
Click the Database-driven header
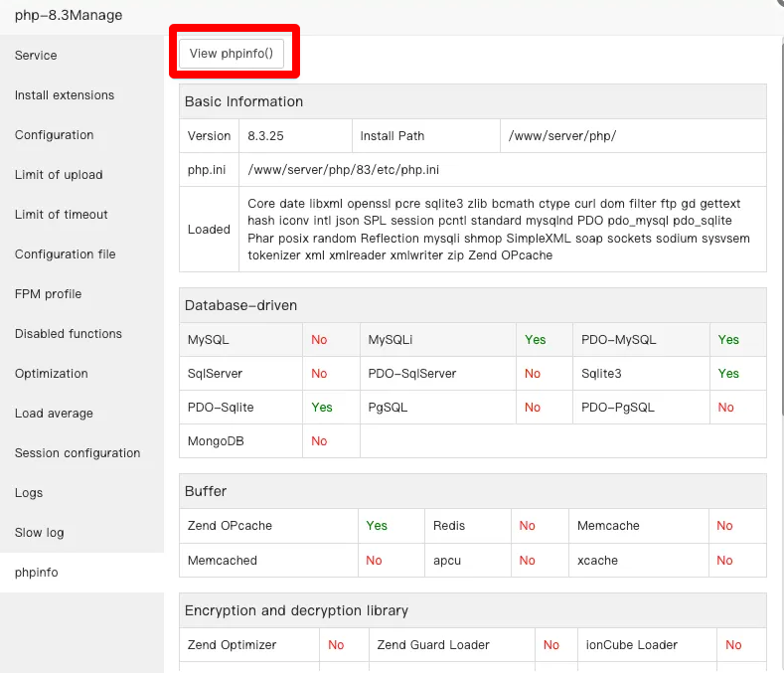tap(473, 305)
